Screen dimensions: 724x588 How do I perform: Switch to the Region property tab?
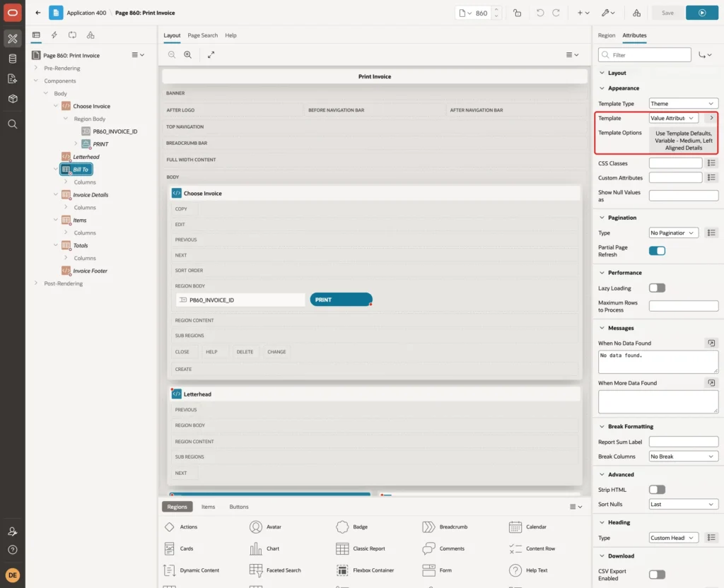[x=606, y=35]
